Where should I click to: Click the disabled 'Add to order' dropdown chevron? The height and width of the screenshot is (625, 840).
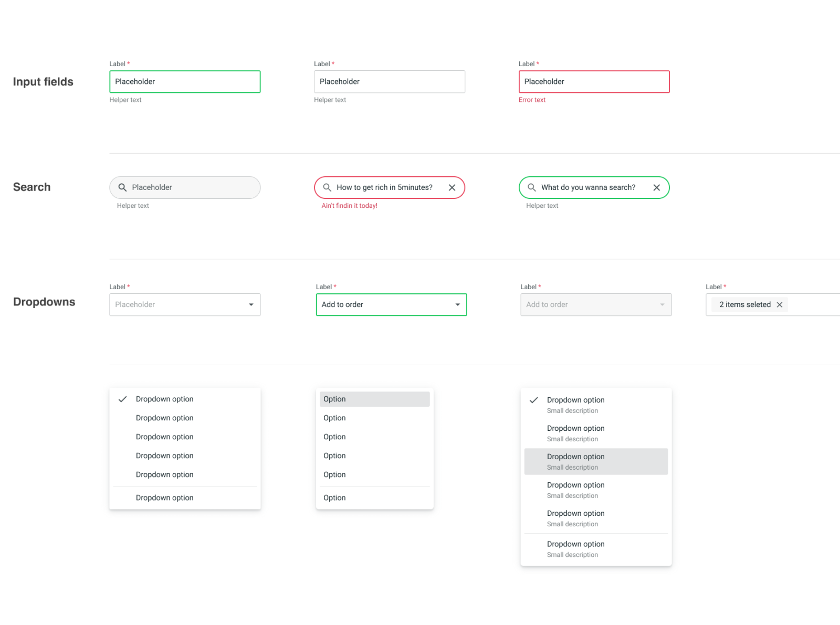tap(661, 304)
